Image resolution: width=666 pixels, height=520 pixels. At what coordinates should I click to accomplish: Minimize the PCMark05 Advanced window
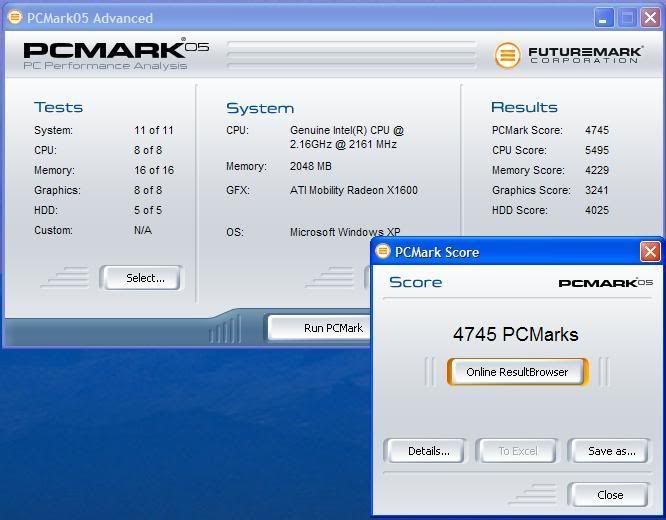[x=603, y=18]
